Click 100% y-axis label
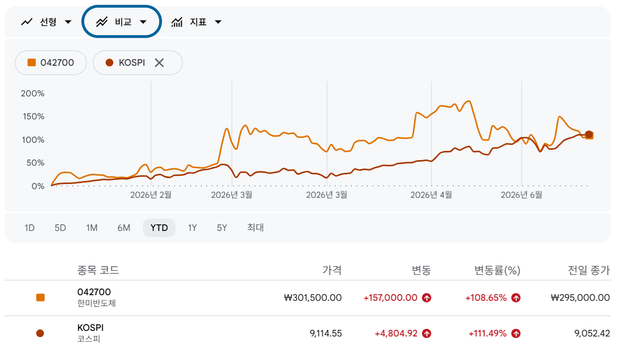624x364 pixels. coord(33,140)
